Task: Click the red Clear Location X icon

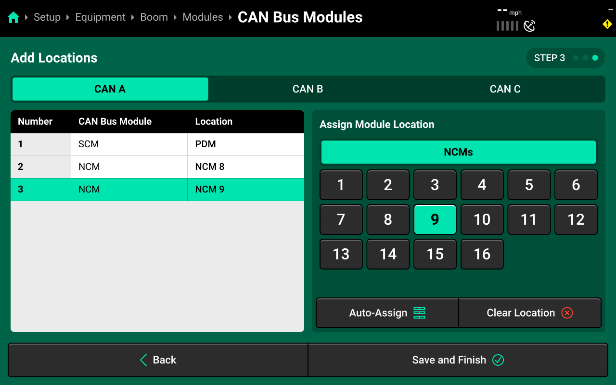Action: [567, 313]
